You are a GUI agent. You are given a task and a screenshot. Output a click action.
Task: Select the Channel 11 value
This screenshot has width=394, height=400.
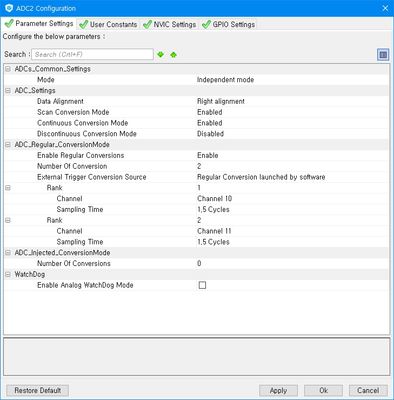(x=214, y=231)
